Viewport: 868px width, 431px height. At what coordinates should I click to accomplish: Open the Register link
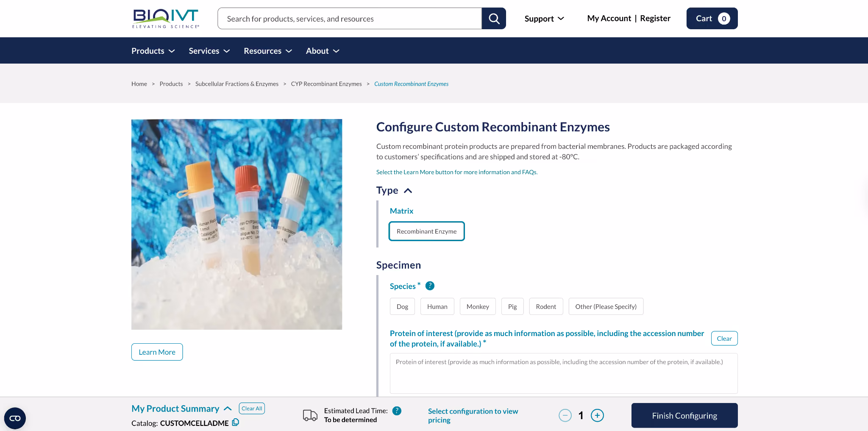point(655,18)
